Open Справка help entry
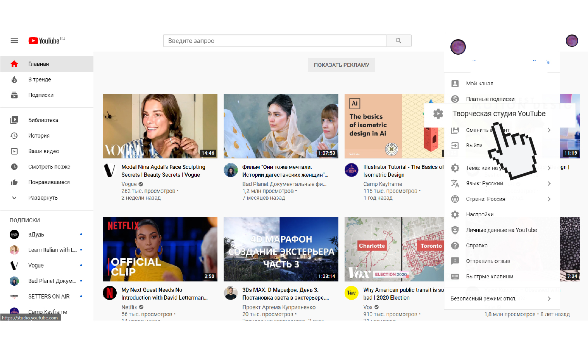 click(x=476, y=245)
